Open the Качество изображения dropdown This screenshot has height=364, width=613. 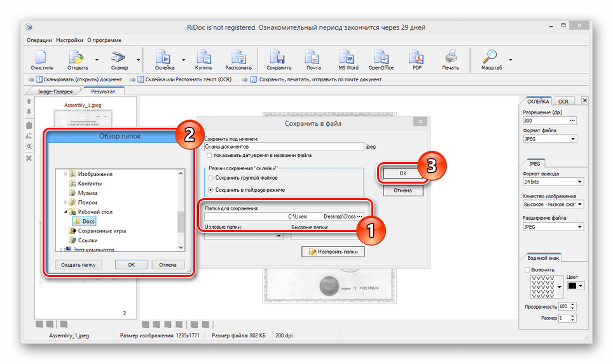[549, 205]
